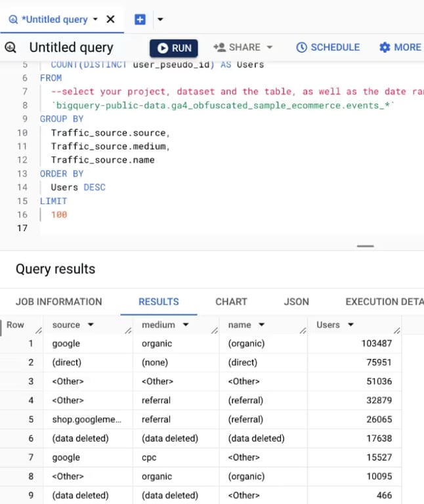Click Users DESC on line 14
The image size is (424, 504).
(78, 188)
